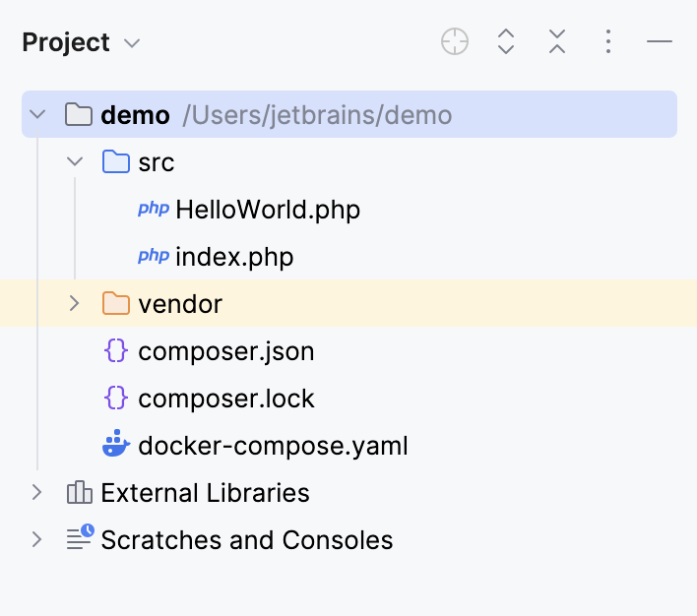Image resolution: width=697 pixels, height=616 pixels.
Task: Click the curly-braces icon beside composer.json
Action: click(x=116, y=350)
